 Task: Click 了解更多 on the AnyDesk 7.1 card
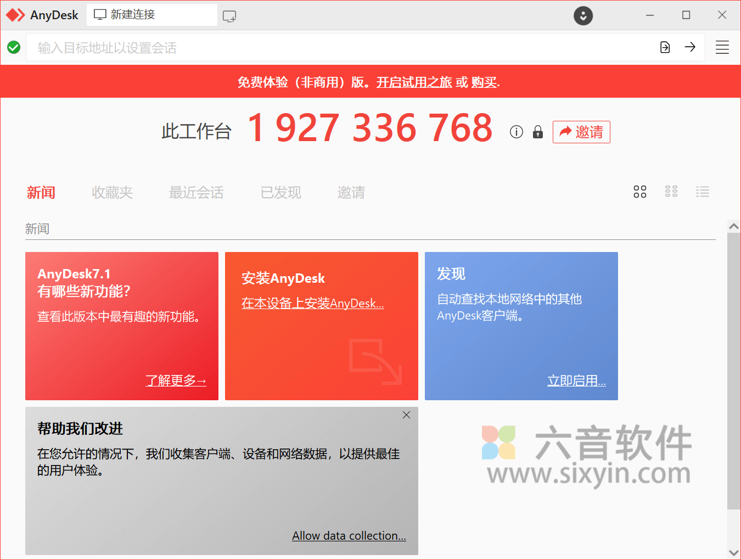pyautogui.click(x=176, y=380)
